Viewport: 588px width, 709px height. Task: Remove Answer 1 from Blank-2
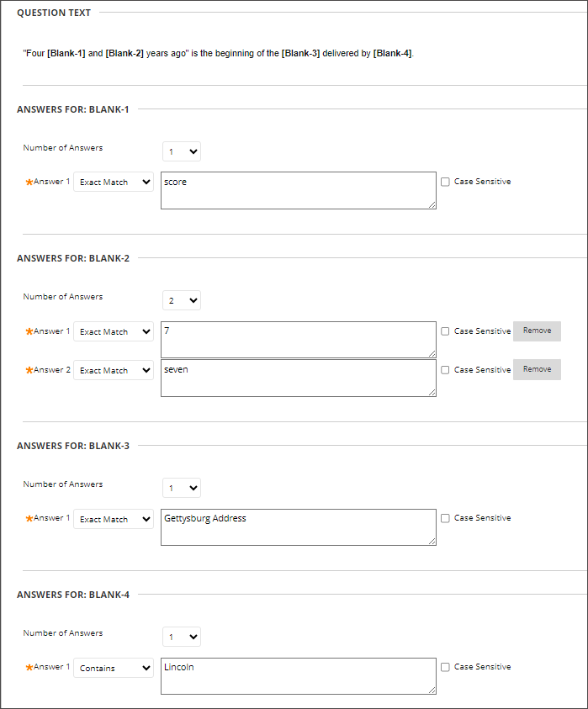[x=537, y=331]
